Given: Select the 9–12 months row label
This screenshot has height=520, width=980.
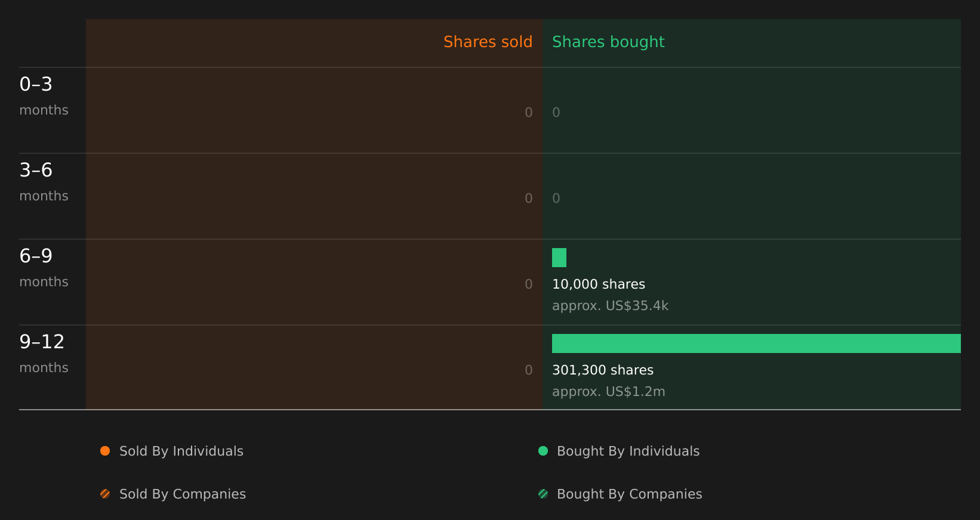Looking at the screenshot, I should [44, 354].
